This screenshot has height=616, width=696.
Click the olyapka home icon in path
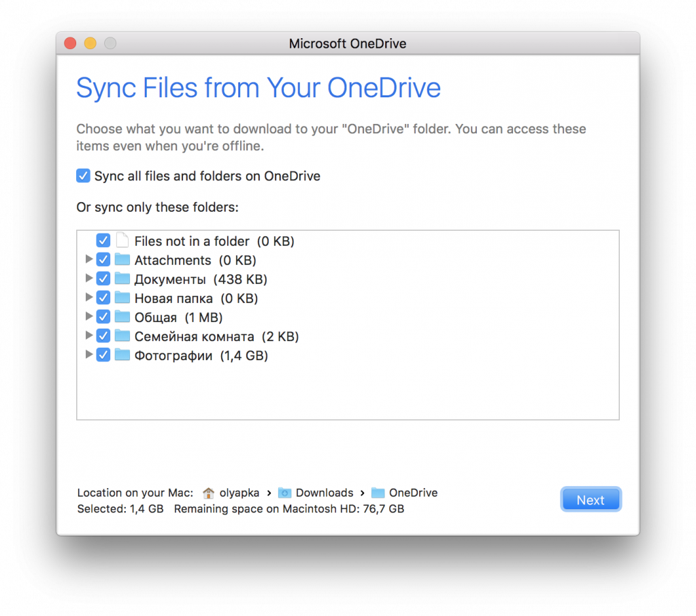208,493
